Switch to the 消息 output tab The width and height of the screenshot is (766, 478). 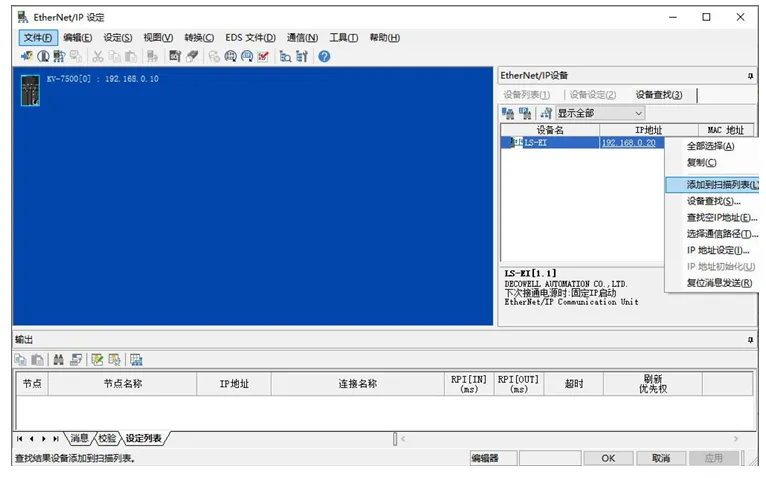pyautogui.click(x=78, y=438)
